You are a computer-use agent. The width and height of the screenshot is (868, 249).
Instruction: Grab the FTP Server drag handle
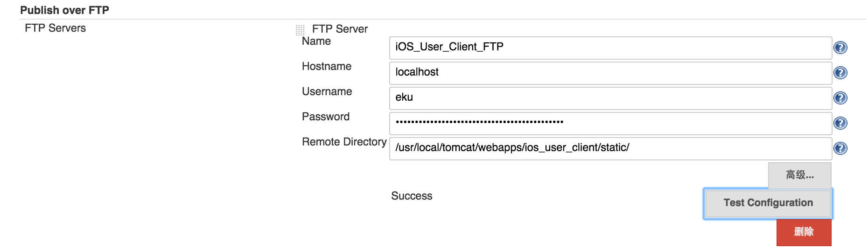tap(300, 30)
